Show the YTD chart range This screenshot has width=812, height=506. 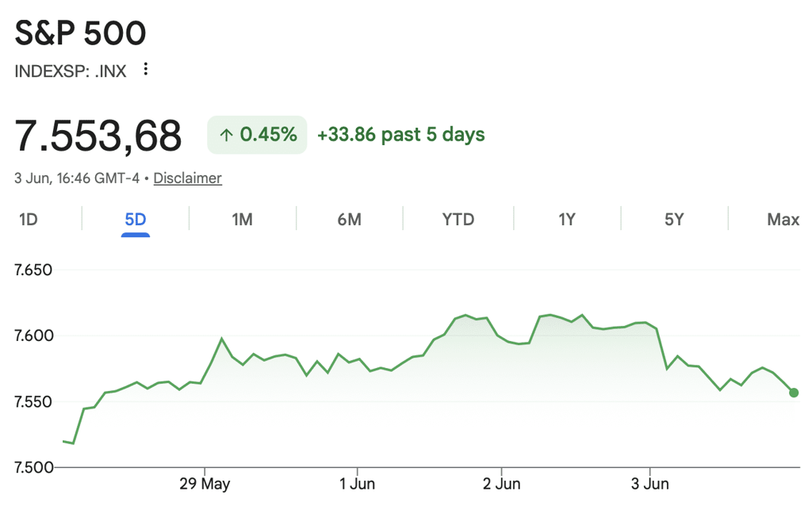[x=458, y=220]
